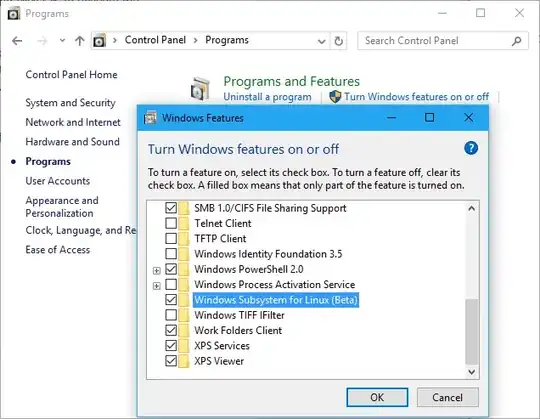
Task: Open the address bar history dropdown
Action: (322, 41)
